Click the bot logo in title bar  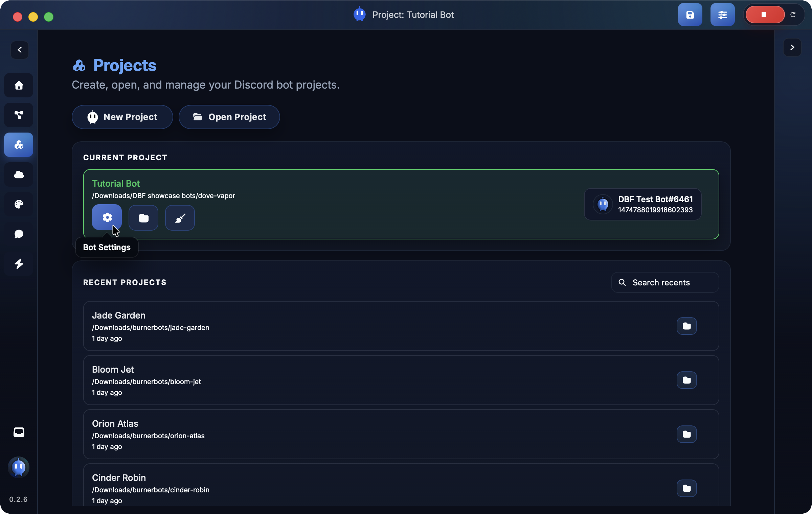(359, 15)
